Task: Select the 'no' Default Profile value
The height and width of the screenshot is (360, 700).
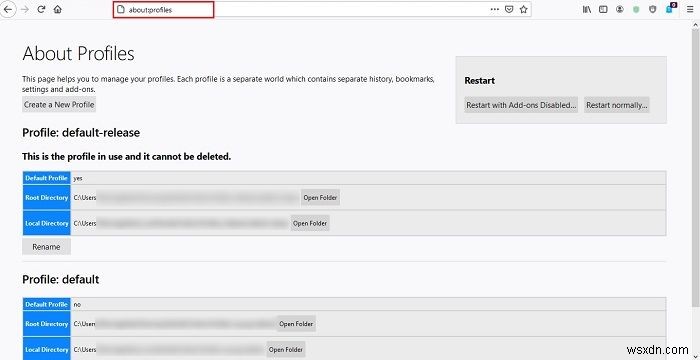Action: click(77, 305)
